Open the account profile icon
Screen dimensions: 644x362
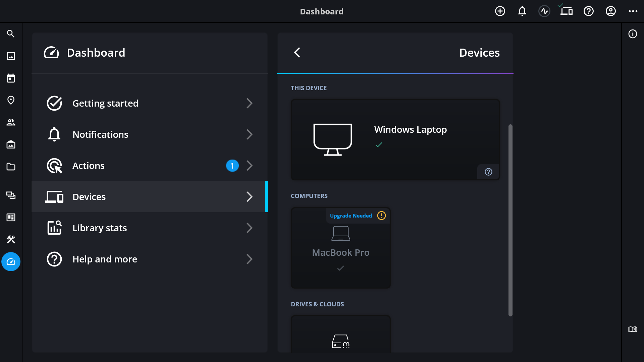[610, 11]
